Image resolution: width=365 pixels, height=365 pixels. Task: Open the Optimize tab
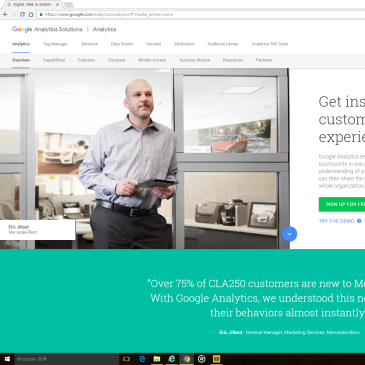[89, 44]
